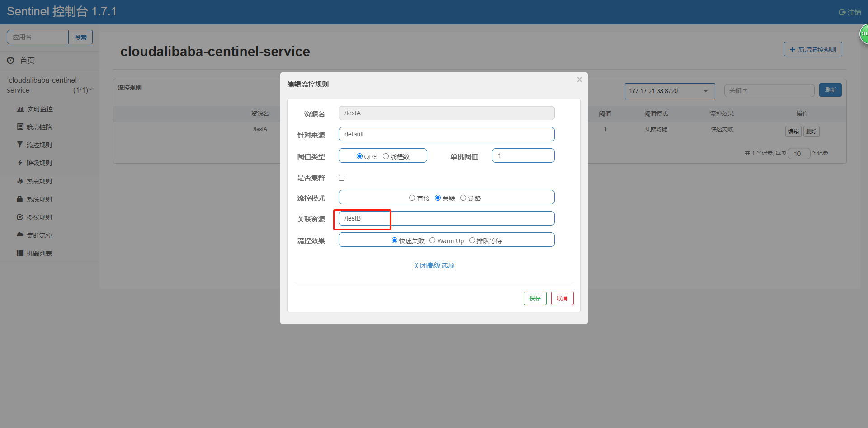The image size is (868, 428).
Task: Click 新增流控规则 add rule button
Action: (x=813, y=49)
